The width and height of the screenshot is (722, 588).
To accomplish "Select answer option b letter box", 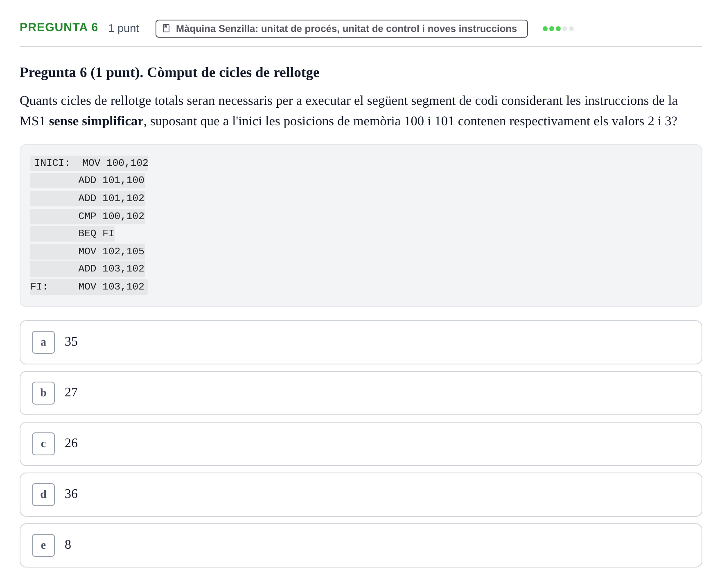I will tap(43, 393).
